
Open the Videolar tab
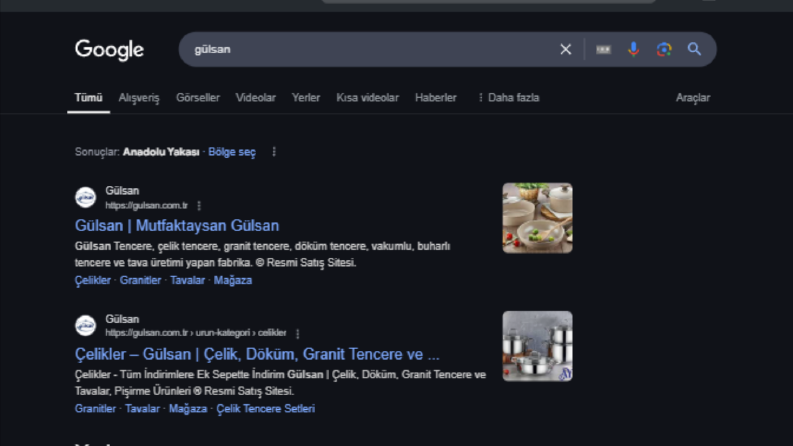[255, 98]
